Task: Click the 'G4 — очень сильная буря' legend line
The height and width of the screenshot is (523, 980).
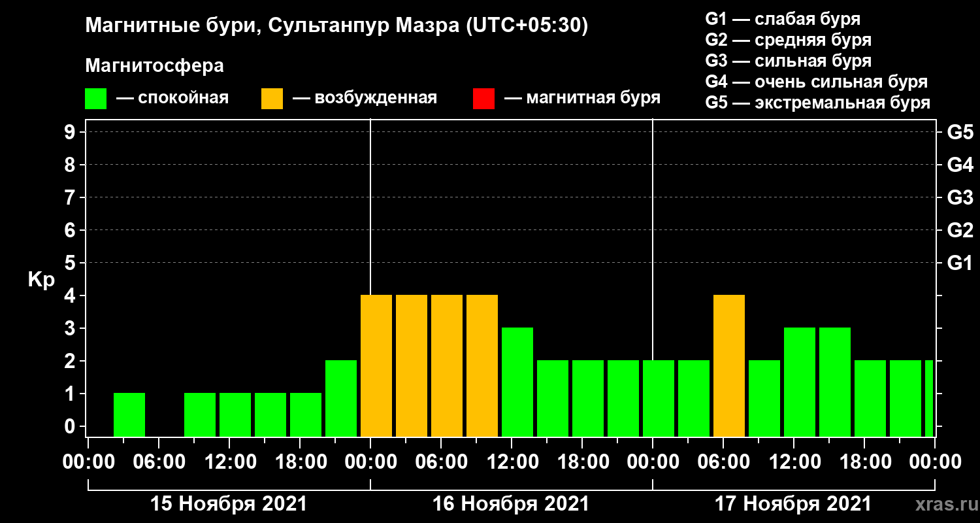Action: point(817,82)
